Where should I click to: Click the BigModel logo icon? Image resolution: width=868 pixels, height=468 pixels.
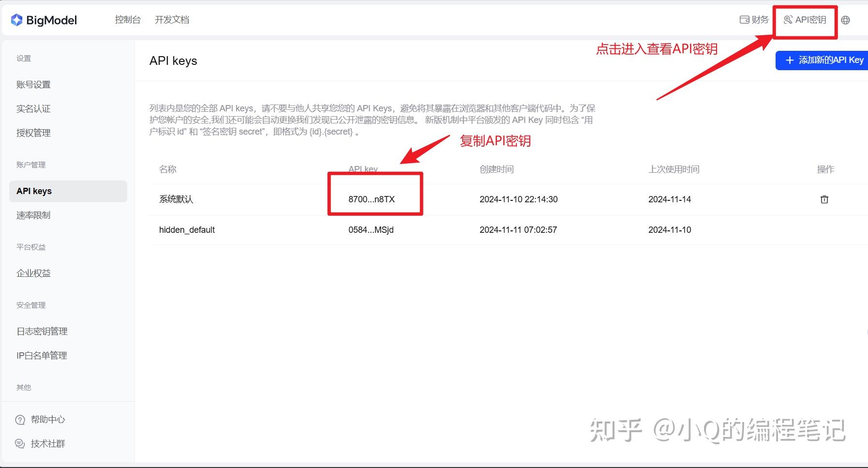(x=17, y=19)
